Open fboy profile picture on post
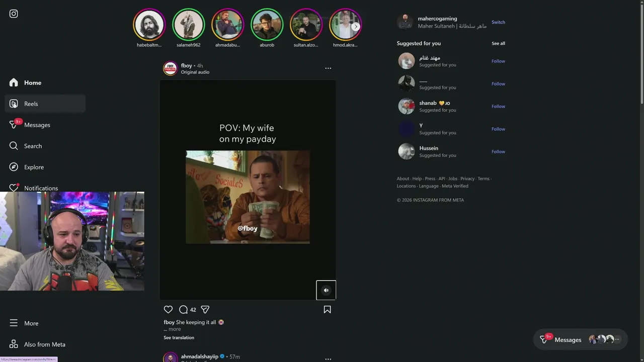Screen dimensions: 644x362 point(171,68)
